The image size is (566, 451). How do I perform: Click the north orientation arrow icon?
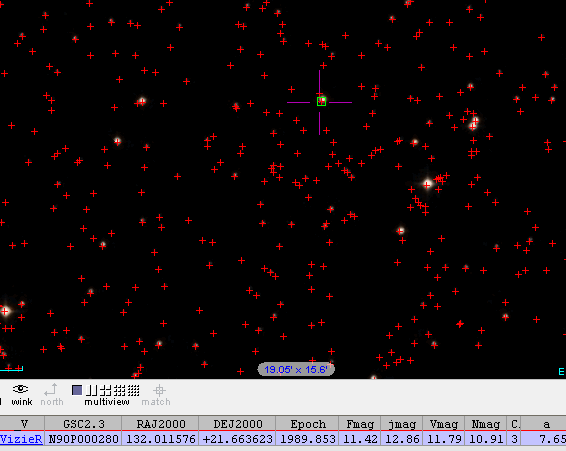(x=51, y=390)
